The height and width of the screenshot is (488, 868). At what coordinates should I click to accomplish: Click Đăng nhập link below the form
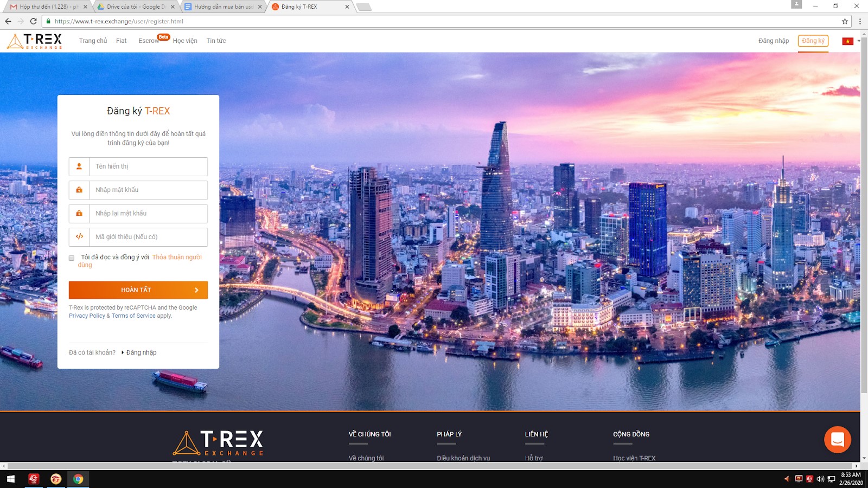pyautogui.click(x=141, y=352)
